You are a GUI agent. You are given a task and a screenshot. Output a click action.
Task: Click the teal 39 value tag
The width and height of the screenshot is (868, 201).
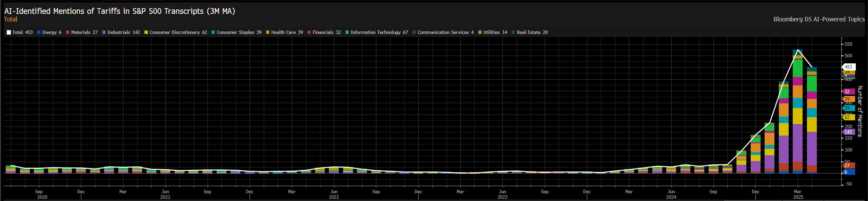[x=848, y=108]
